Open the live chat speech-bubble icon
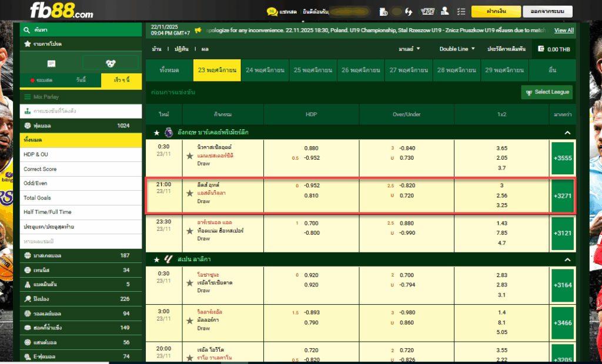Image resolution: width=602 pixels, height=364 pixels. coord(272,12)
